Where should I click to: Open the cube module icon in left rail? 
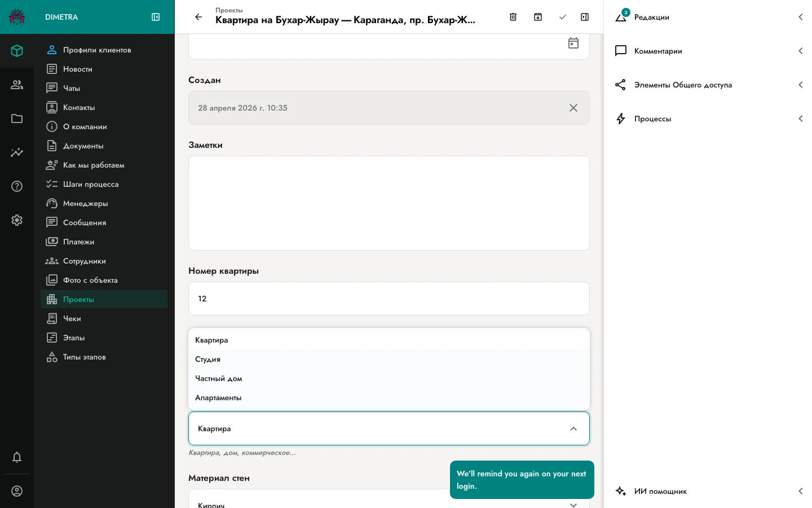pos(17,51)
